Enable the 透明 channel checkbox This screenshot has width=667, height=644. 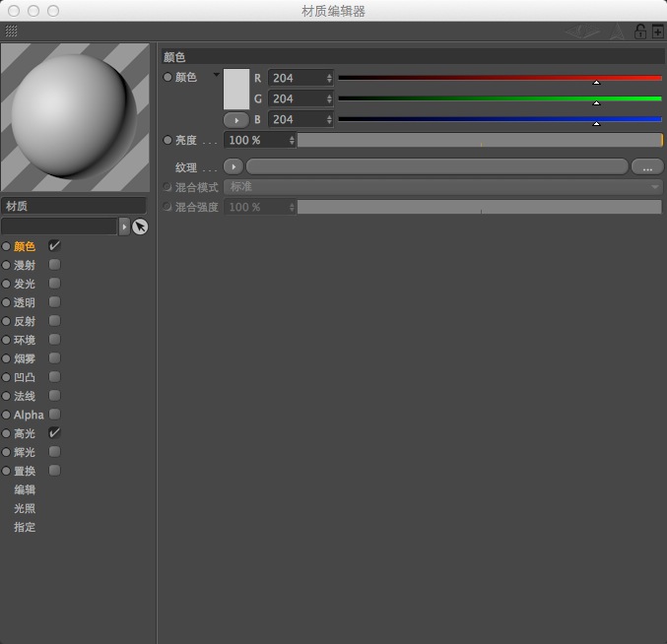click(x=54, y=302)
